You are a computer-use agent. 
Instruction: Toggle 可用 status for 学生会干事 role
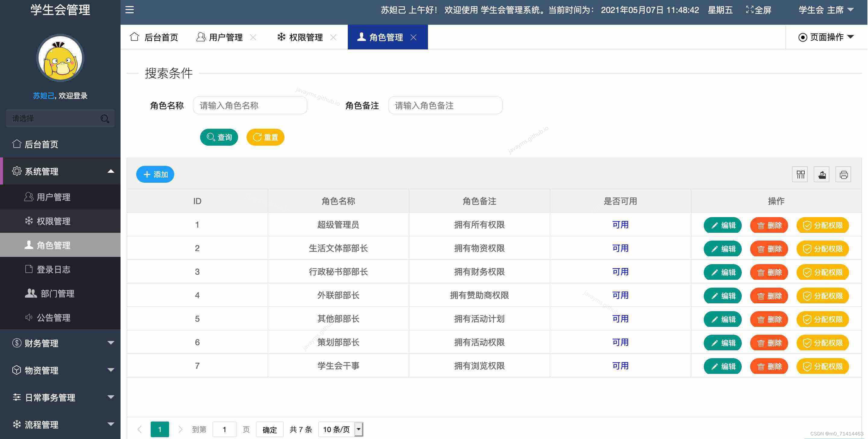tap(620, 365)
